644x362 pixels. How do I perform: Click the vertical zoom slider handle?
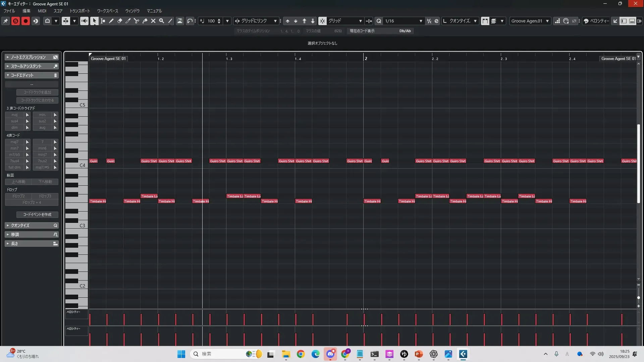tap(639, 298)
